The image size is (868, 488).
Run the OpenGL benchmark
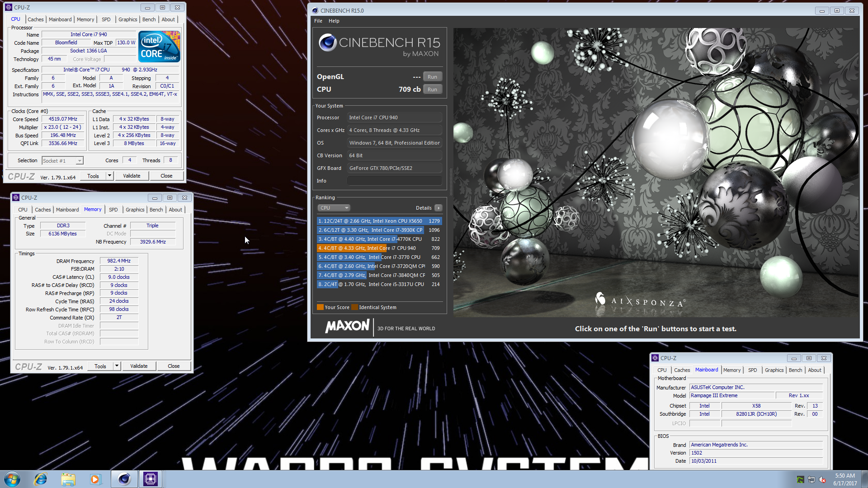point(432,77)
